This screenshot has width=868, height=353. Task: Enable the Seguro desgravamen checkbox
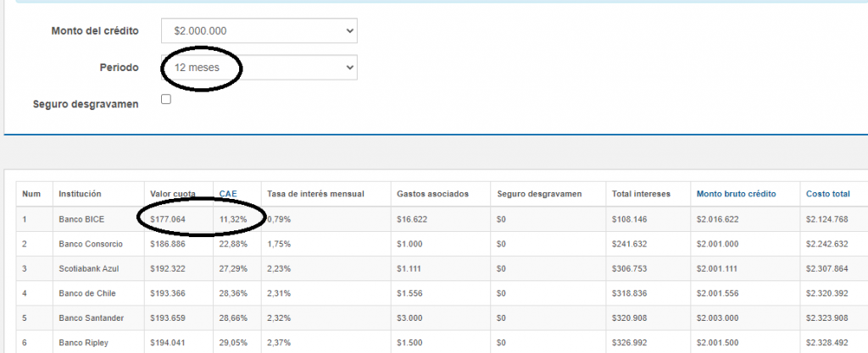click(x=166, y=100)
